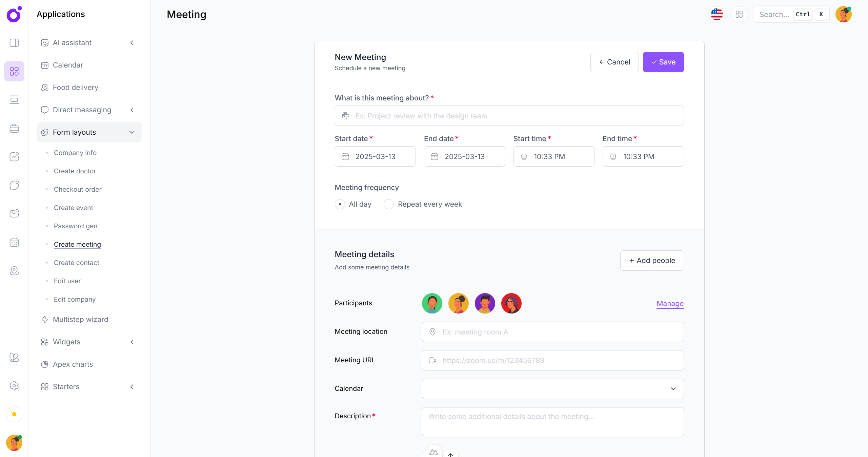Click the green participant avatar
Image resolution: width=868 pixels, height=457 pixels.
point(432,303)
